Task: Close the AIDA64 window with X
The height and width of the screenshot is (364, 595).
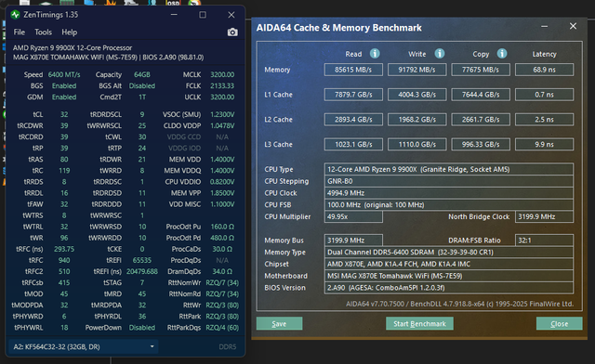Action: pyautogui.click(x=573, y=26)
